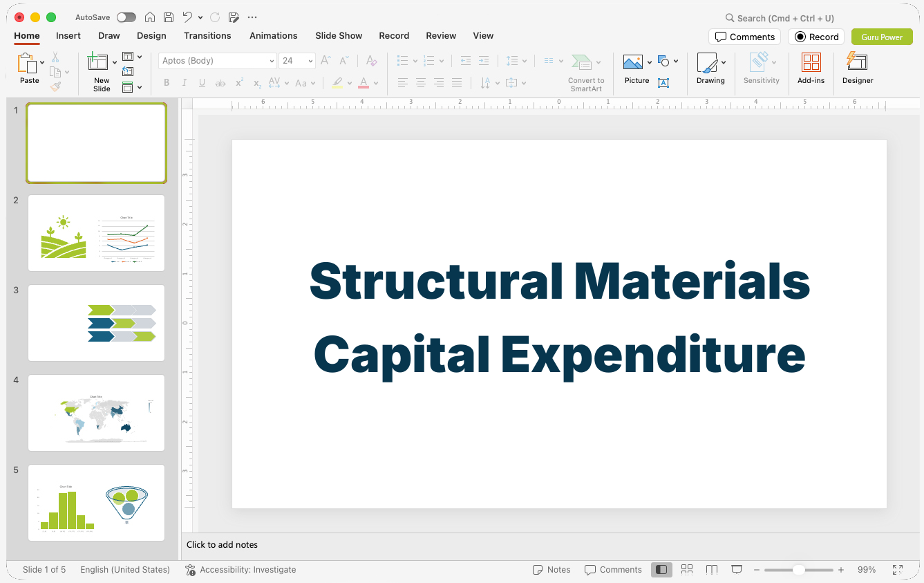Toggle Strikethrough formatting

[x=220, y=83]
